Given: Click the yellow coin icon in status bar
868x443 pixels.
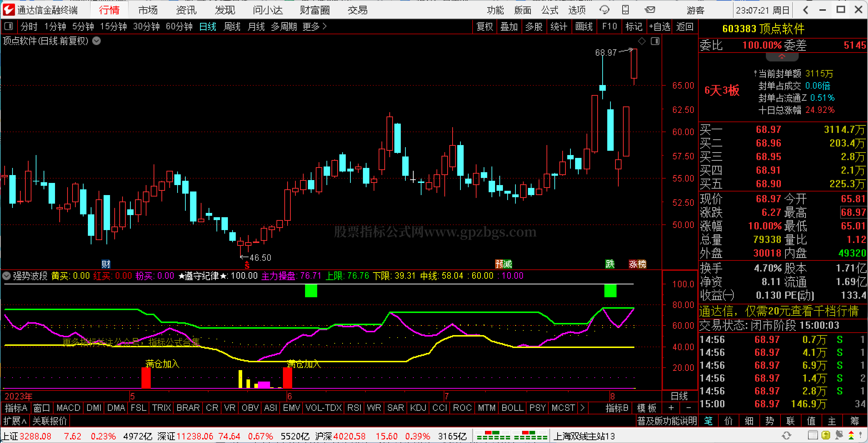Looking at the screenshot, I should 826,436.
